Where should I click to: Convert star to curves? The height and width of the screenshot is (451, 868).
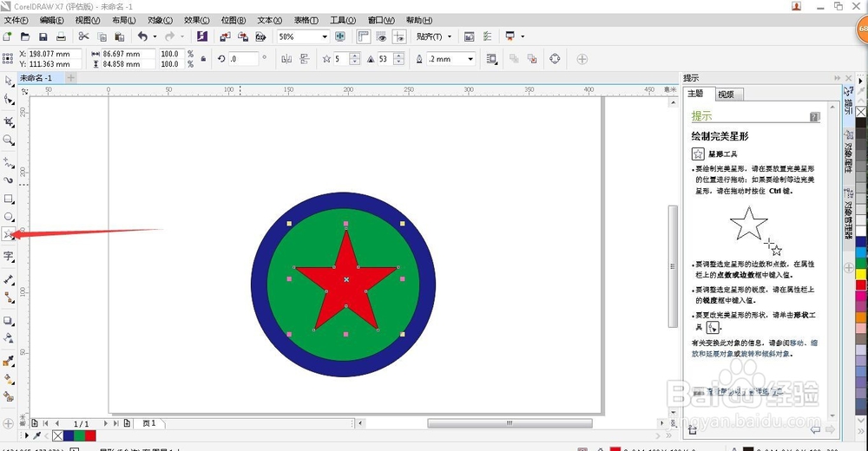click(x=555, y=59)
